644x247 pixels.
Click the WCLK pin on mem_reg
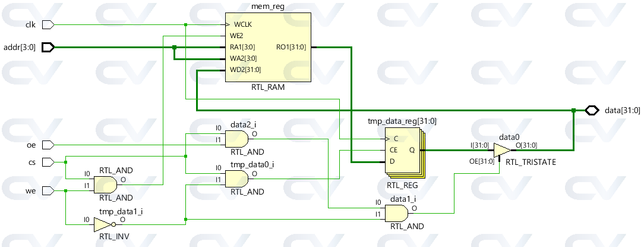pos(243,24)
